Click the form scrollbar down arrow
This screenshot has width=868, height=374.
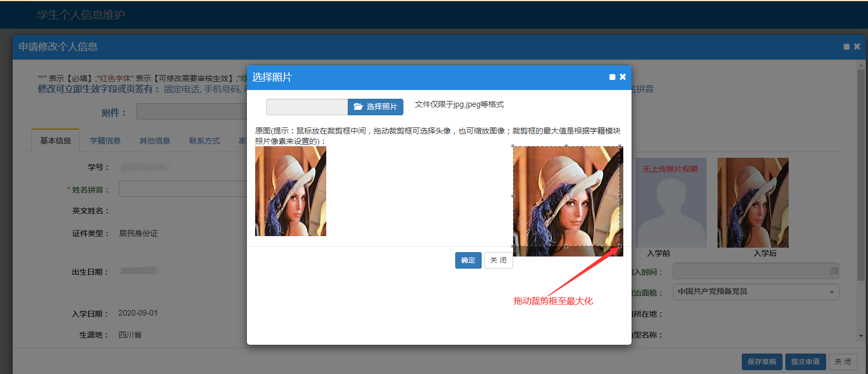[x=861, y=336]
